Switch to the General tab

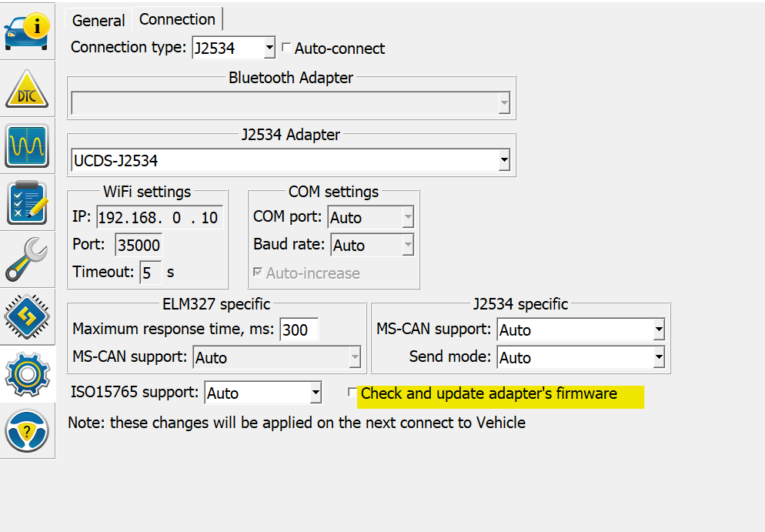tap(99, 21)
